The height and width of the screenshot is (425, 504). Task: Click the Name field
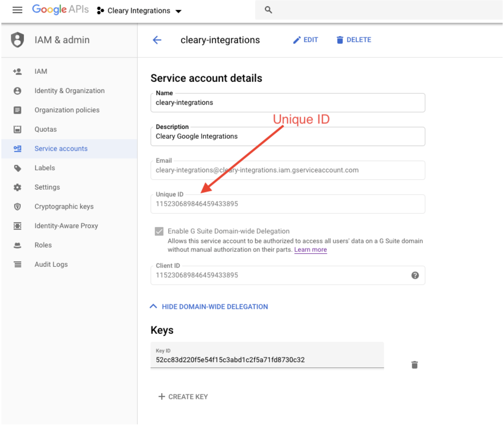[x=288, y=103]
